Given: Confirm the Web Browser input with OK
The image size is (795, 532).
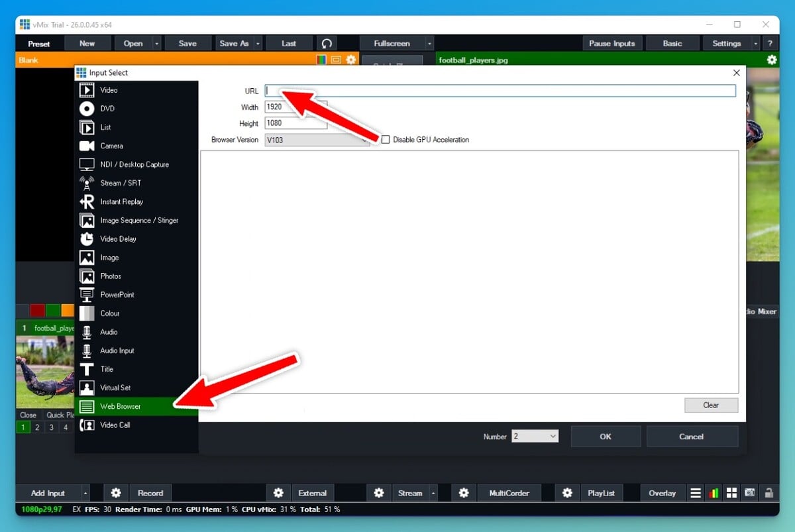Looking at the screenshot, I should pyautogui.click(x=605, y=436).
